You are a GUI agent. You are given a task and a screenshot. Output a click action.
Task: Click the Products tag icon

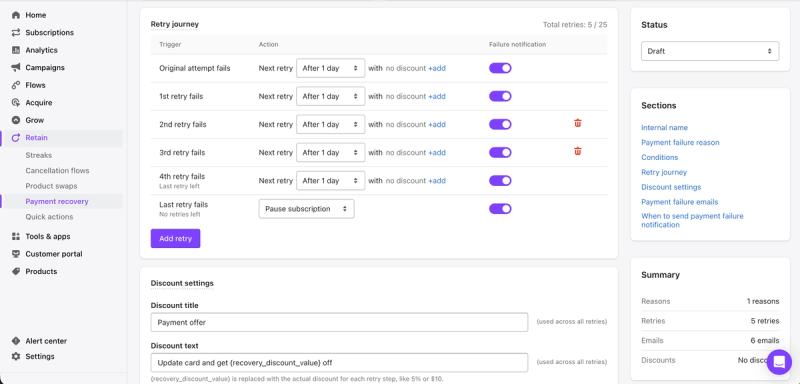pyautogui.click(x=16, y=271)
